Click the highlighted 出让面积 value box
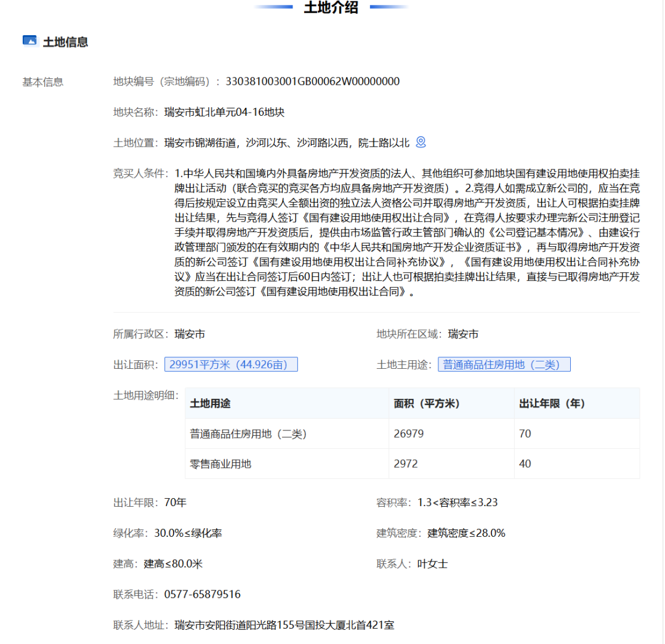This screenshot has height=644, width=665. (231, 364)
